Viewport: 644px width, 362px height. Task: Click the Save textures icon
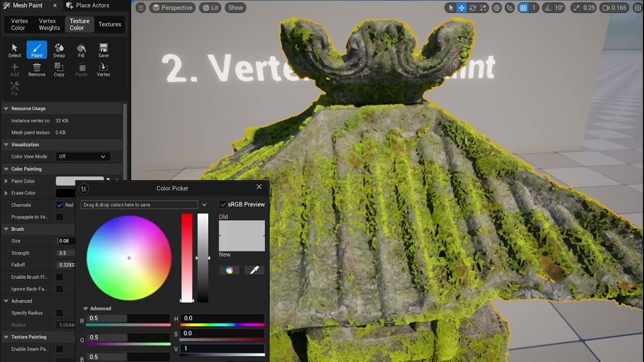[x=103, y=49]
